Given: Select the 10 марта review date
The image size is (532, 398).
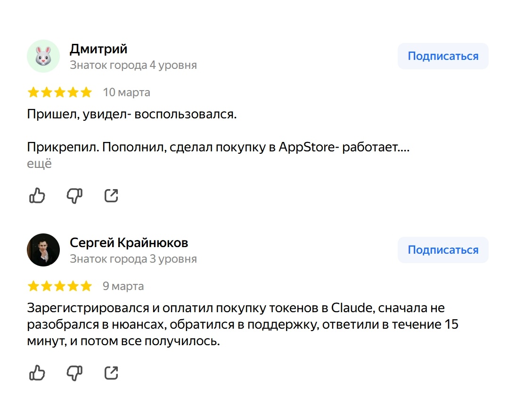Looking at the screenshot, I should click(x=126, y=92).
